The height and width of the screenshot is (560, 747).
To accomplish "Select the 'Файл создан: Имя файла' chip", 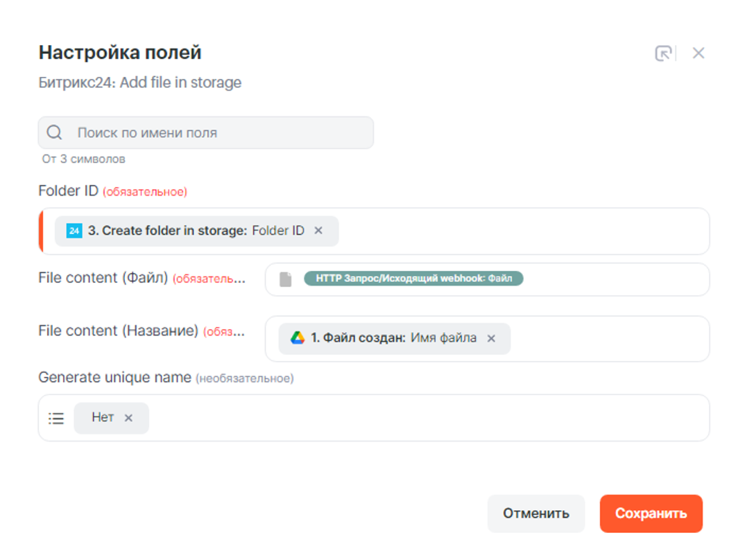I will 393,338.
